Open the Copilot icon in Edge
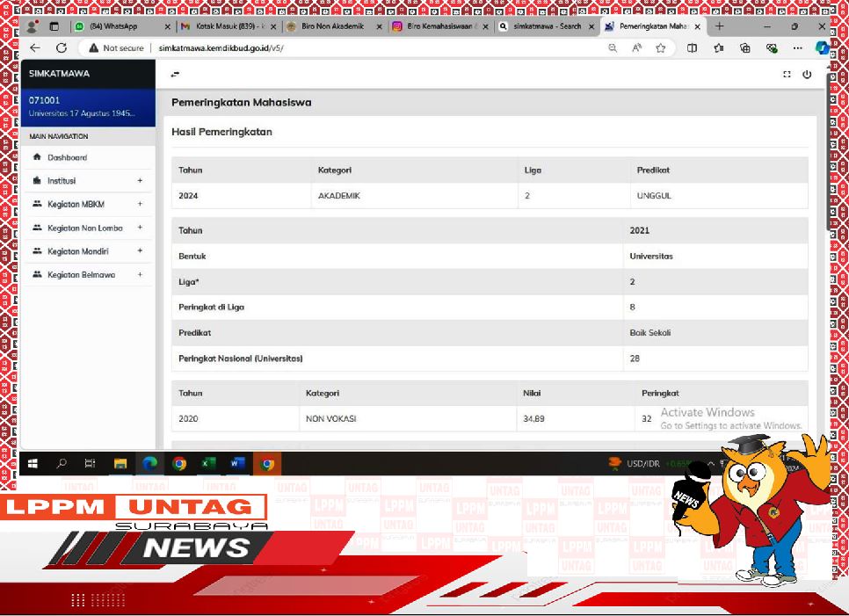This screenshot has height=616, width=849. (x=823, y=48)
